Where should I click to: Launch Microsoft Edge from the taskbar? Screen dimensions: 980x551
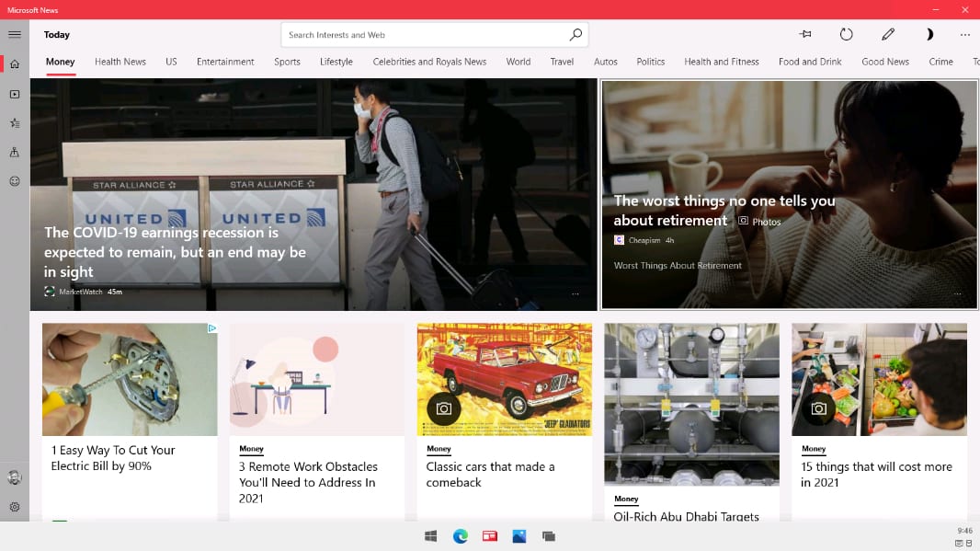[x=461, y=536]
